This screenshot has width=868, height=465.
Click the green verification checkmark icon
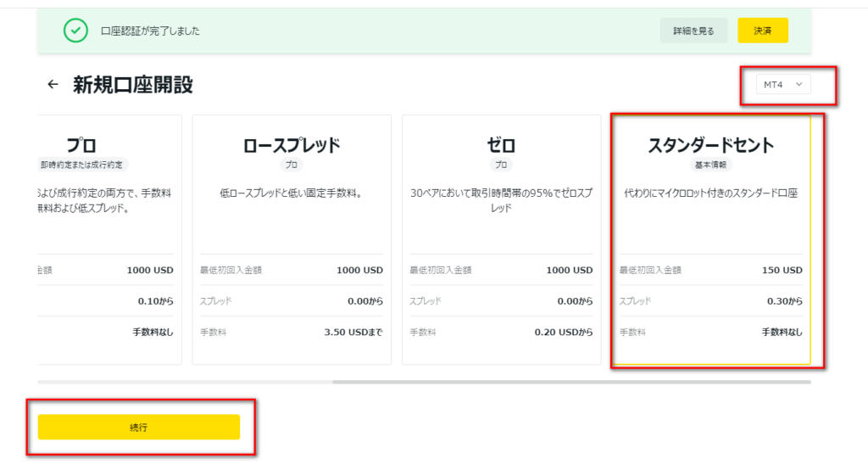coord(75,31)
